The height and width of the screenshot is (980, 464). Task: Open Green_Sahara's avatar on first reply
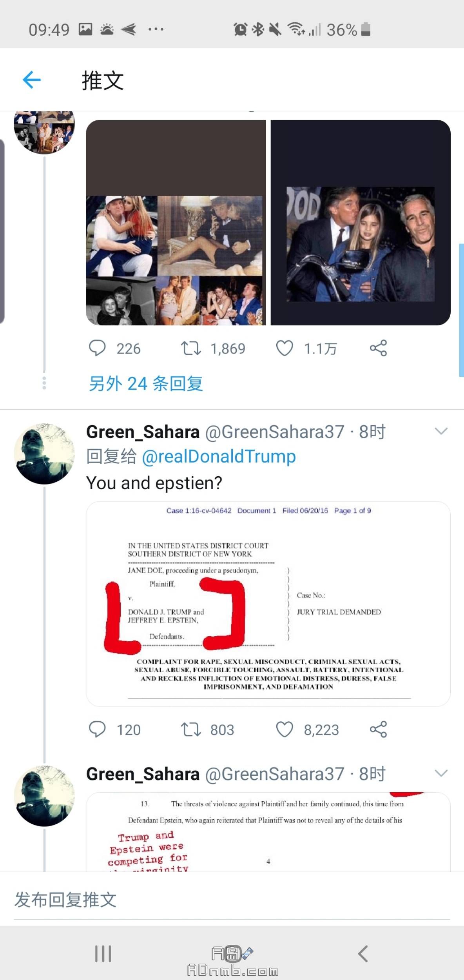click(x=44, y=454)
